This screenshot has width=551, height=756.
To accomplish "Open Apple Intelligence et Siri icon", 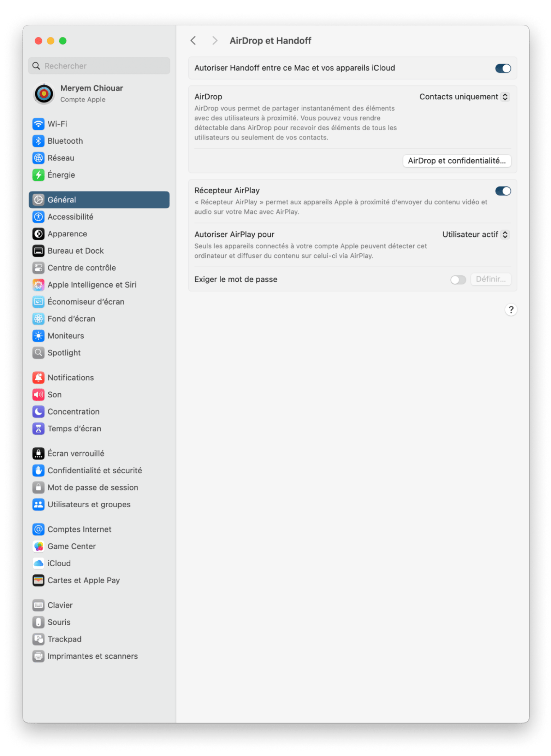I will (x=38, y=284).
